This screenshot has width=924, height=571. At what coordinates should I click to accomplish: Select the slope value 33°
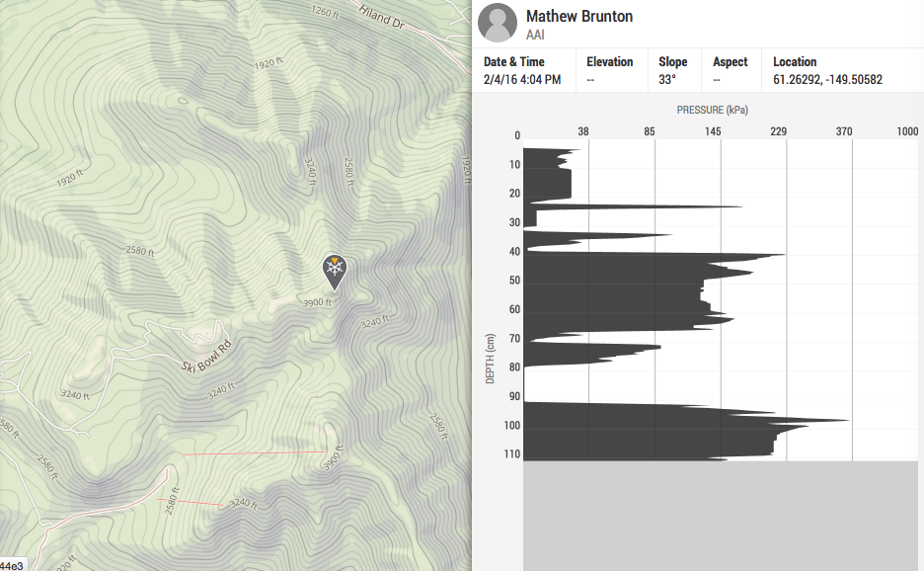[667, 80]
